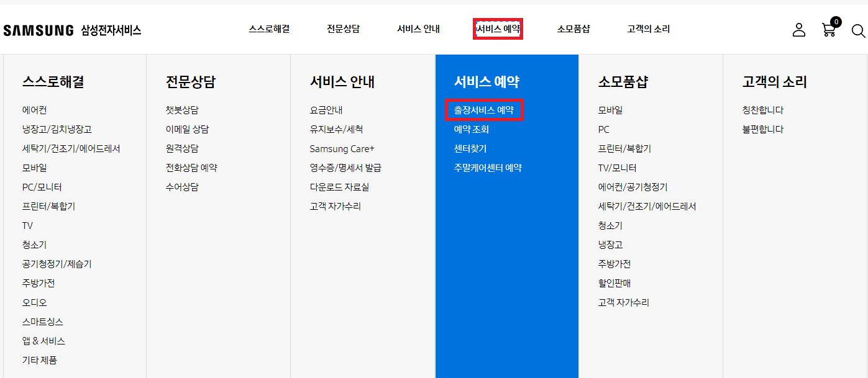868x378 pixels.
Task: Open 할인판매 link
Action: pos(614,284)
